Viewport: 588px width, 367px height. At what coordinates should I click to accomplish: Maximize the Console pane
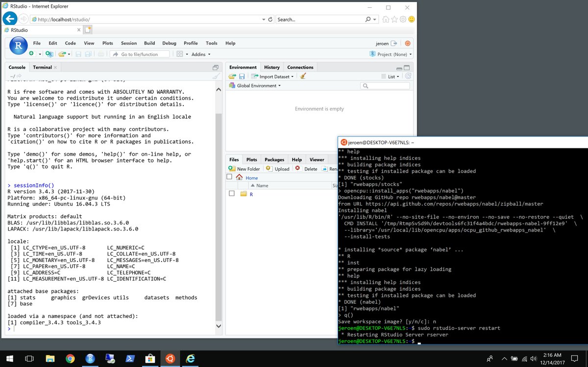216,68
